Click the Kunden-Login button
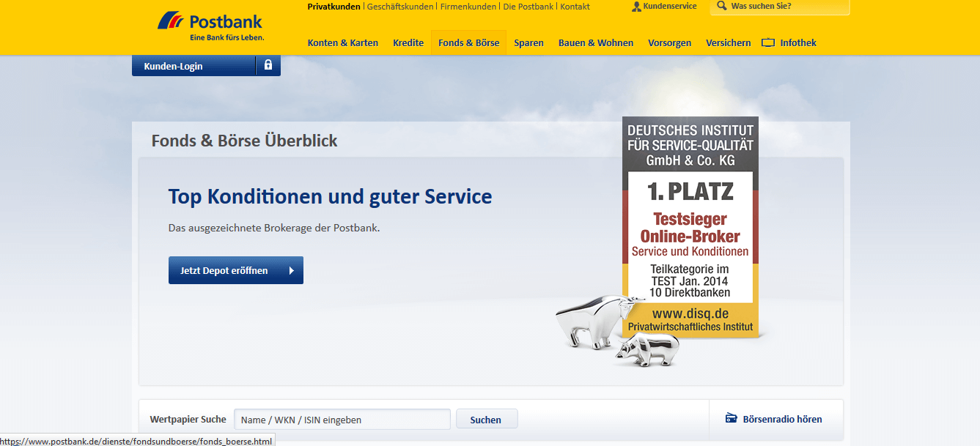Screen dimensions: 980x446 click(206, 66)
